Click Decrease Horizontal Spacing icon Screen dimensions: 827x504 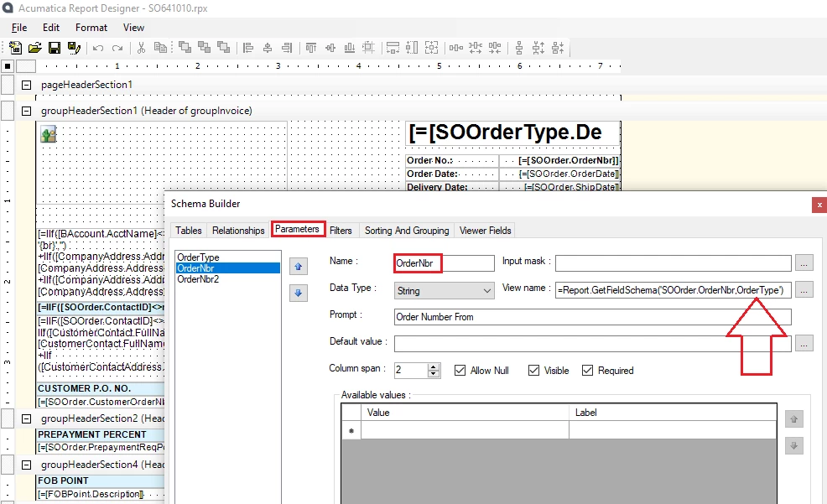pyautogui.click(x=495, y=48)
